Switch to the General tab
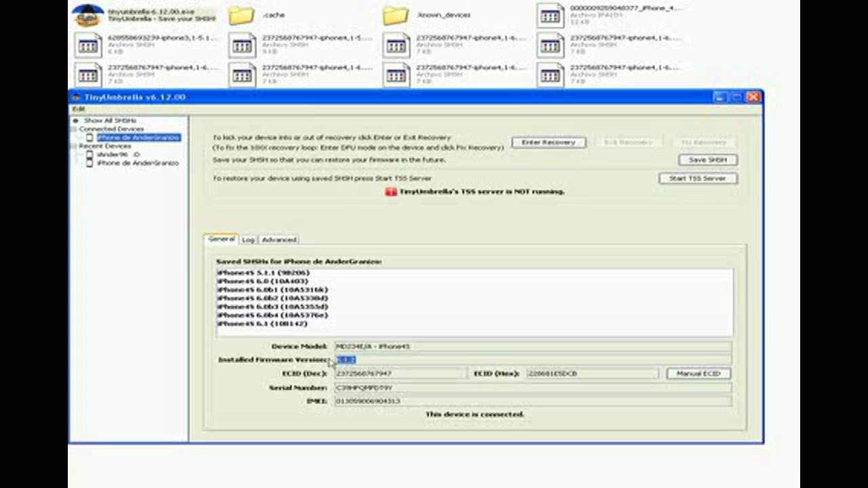This screenshot has width=868, height=488. tap(221, 239)
